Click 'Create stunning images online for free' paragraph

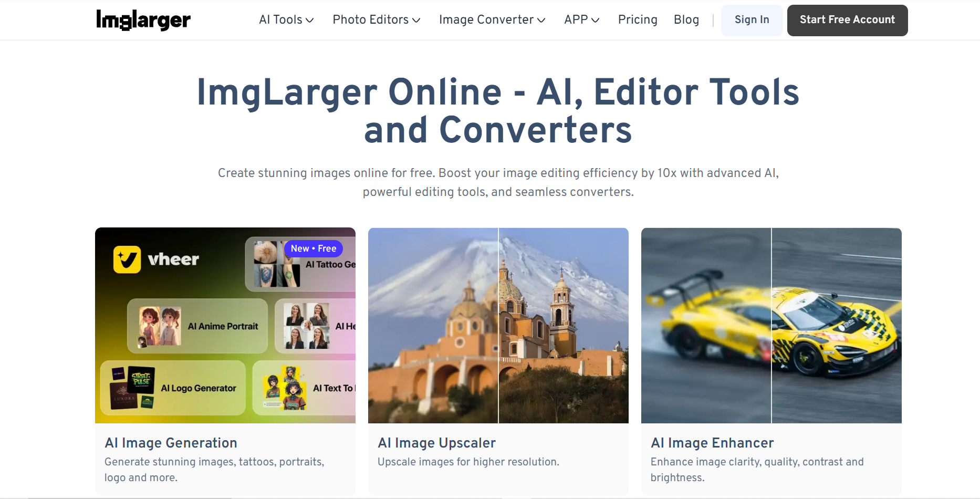pyautogui.click(x=498, y=182)
